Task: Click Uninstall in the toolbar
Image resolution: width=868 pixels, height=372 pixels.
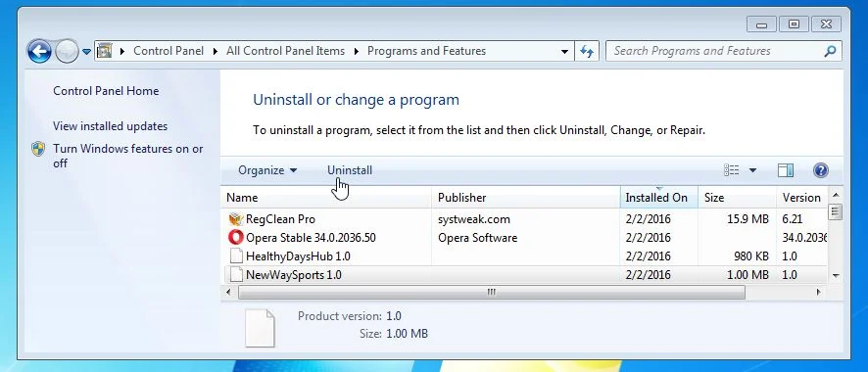Action: [350, 170]
